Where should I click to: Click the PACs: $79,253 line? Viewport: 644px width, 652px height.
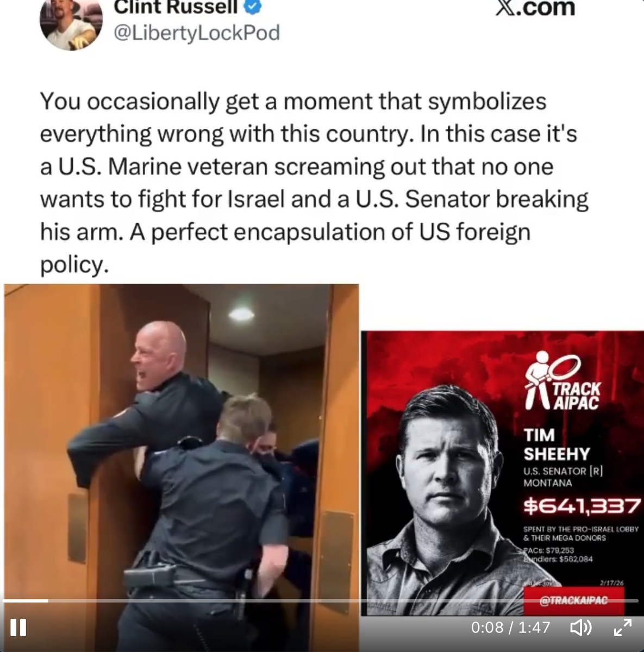pos(549,550)
